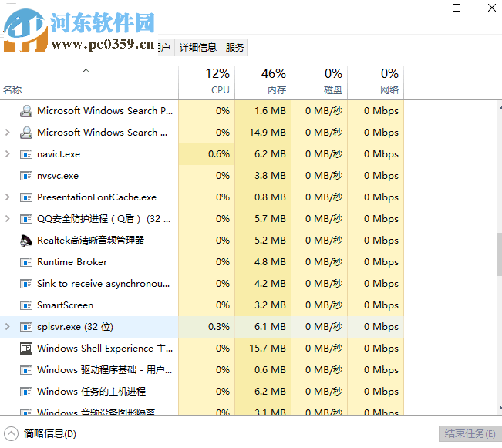502x448 pixels.
Task: Select the Runtime Broker row name
Action: 72,262
